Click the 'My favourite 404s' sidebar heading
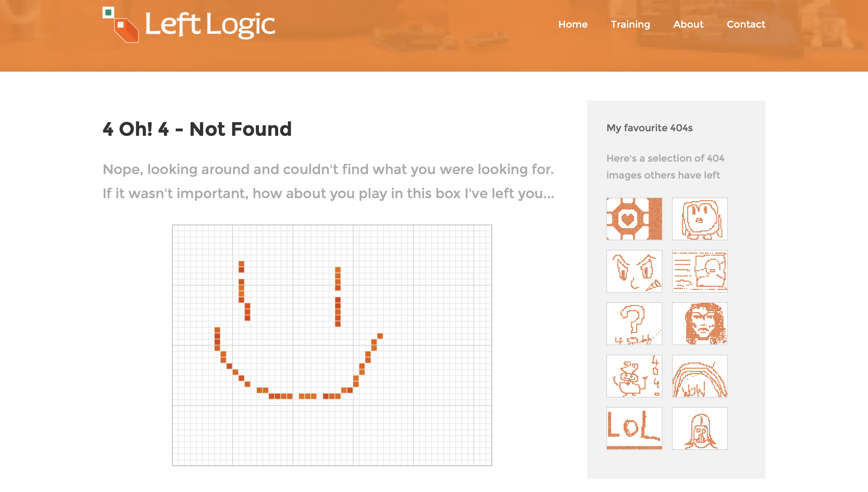This screenshot has height=492, width=868. 649,128
